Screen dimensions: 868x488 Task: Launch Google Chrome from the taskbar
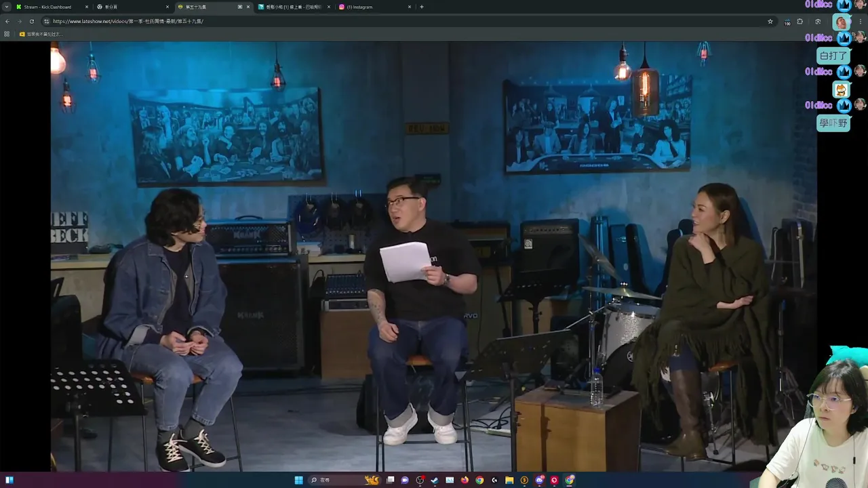[x=479, y=480]
